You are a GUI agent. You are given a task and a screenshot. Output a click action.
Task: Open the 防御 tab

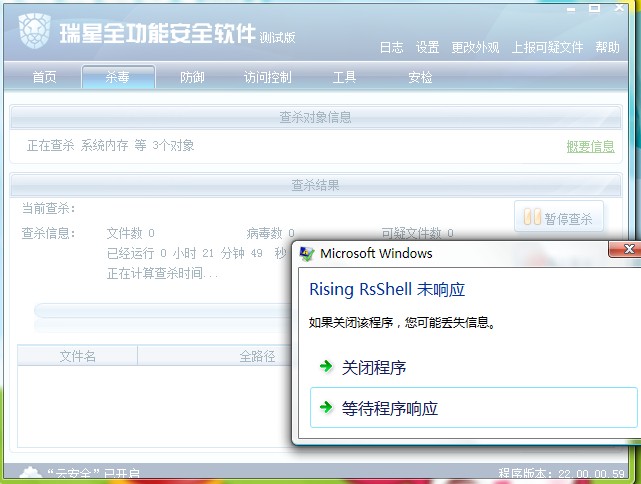192,77
